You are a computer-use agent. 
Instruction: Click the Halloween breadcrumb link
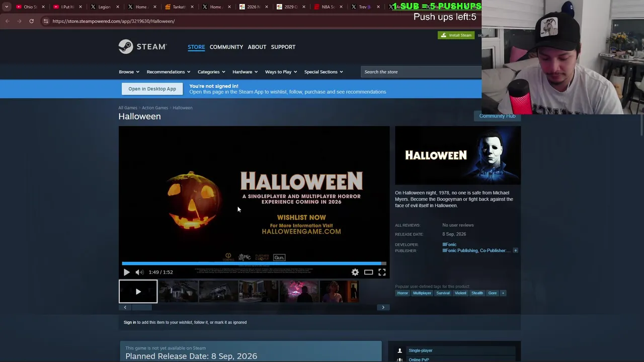click(183, 108)
